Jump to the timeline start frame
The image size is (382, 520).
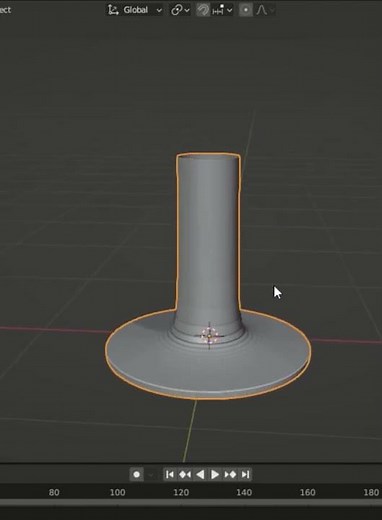(x=169, y=474)
